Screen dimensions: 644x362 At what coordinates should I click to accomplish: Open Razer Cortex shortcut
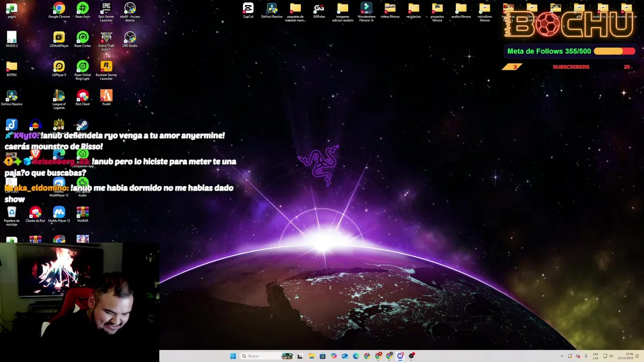coord(83,40)
